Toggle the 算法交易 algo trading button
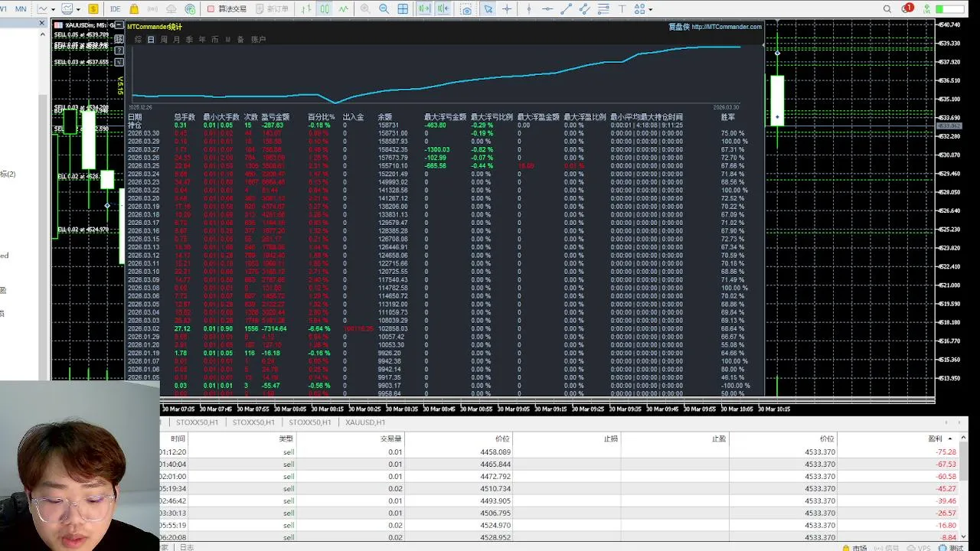 (x=227, y=9)
